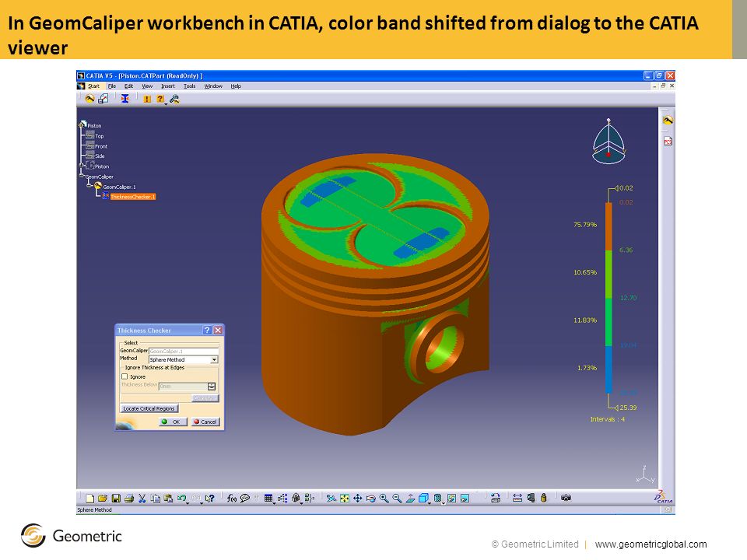The height and width of the screenshot is (560, 747).
Task: Click the Pan four-arrow icon
Action: [x=358, y=498]
